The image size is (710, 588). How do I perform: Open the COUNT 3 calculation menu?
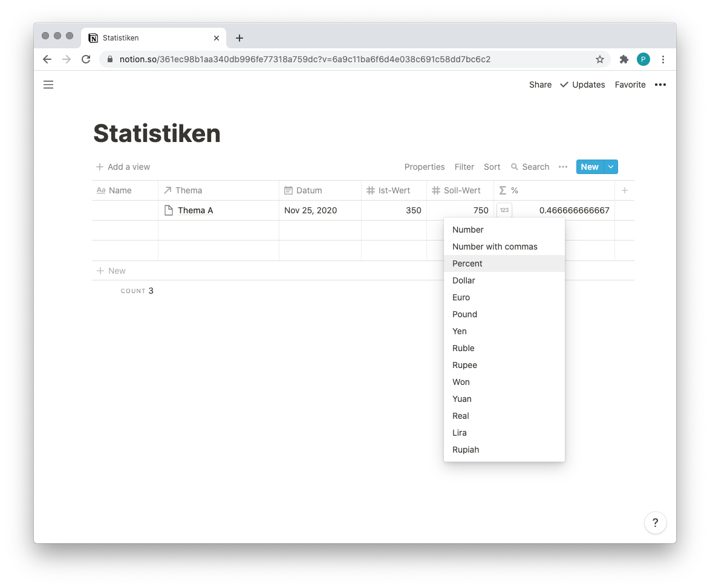pyautogui.click(x=137, y=291)
